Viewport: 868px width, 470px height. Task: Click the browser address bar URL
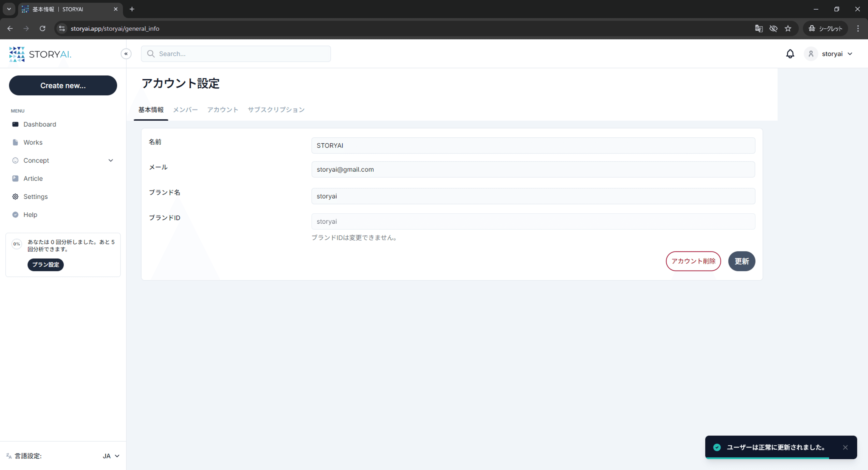pos(115,29)
